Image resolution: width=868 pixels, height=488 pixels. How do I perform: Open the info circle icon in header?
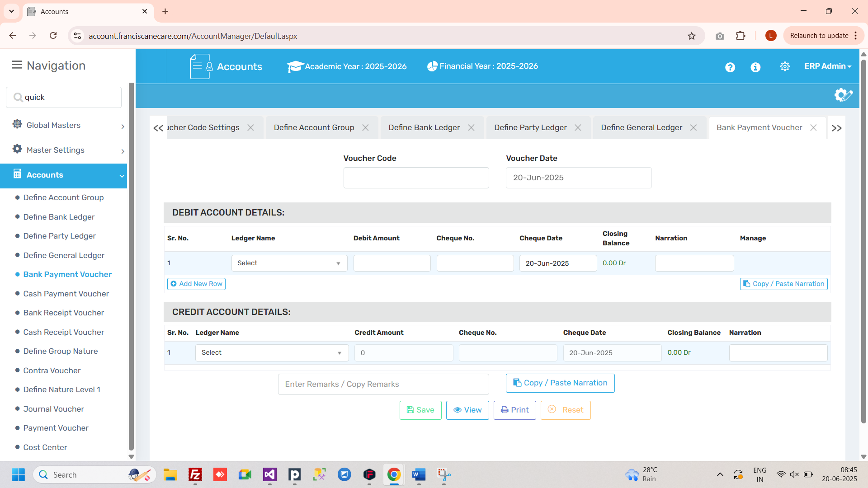[755, 67]
